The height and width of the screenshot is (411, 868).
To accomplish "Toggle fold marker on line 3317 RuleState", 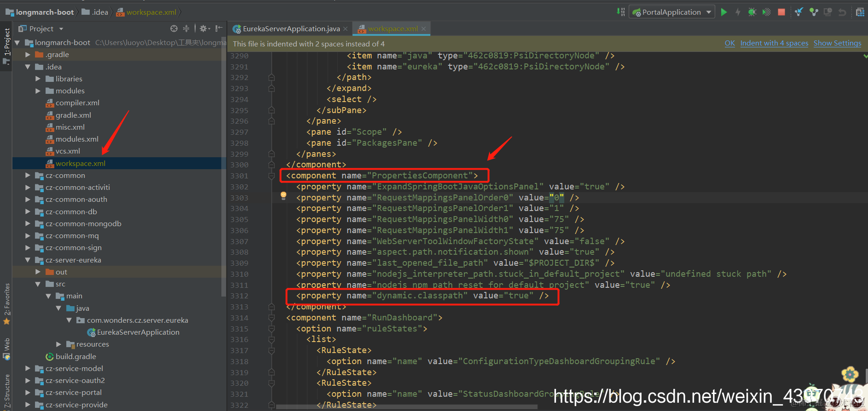I will point(272,350).
